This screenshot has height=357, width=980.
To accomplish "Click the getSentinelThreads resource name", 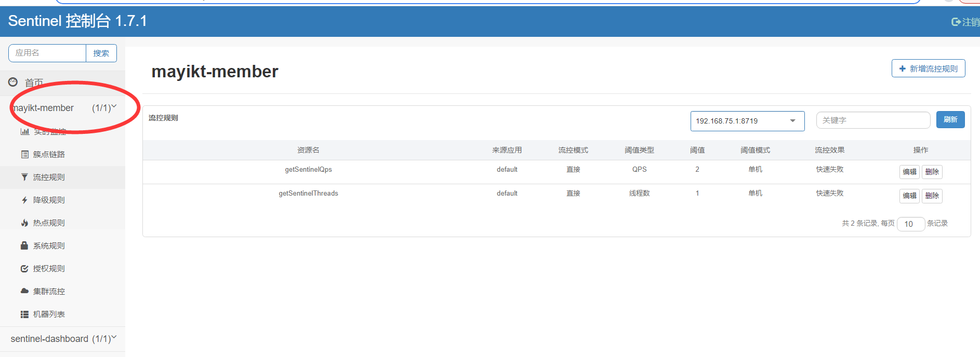I will pyautogui.click(x=308, y=193).
